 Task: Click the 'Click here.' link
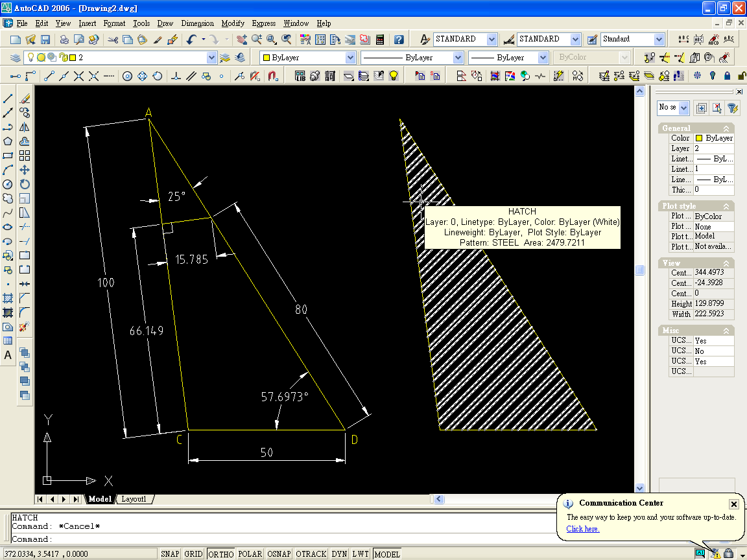pos(583,529)
